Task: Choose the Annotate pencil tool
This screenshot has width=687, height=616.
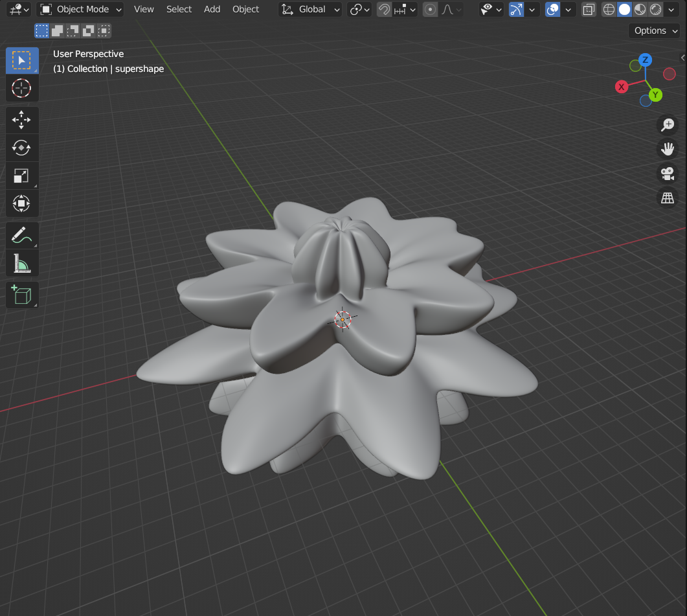Action: coord(22,235)
